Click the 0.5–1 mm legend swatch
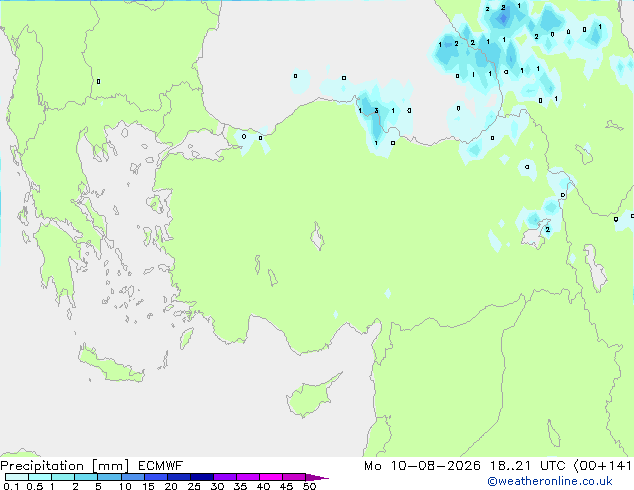 tap(40, 477)
